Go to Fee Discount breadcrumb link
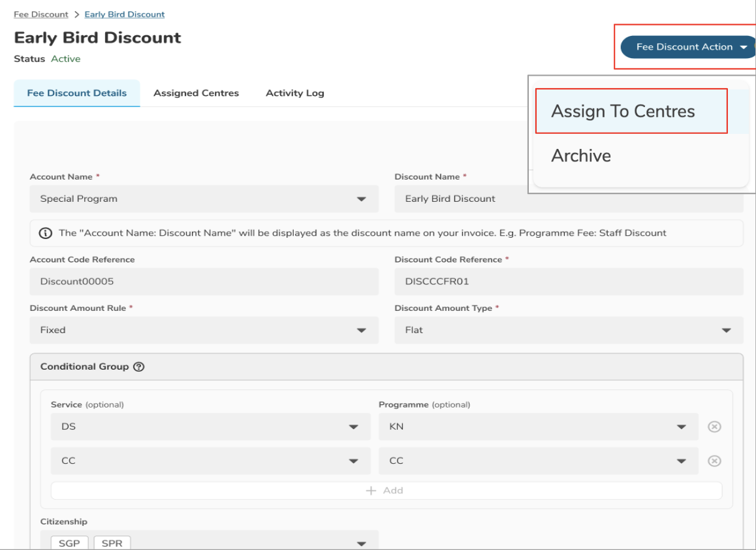The width and height of the screenshot is (756, 550). (x=40, y=14)
